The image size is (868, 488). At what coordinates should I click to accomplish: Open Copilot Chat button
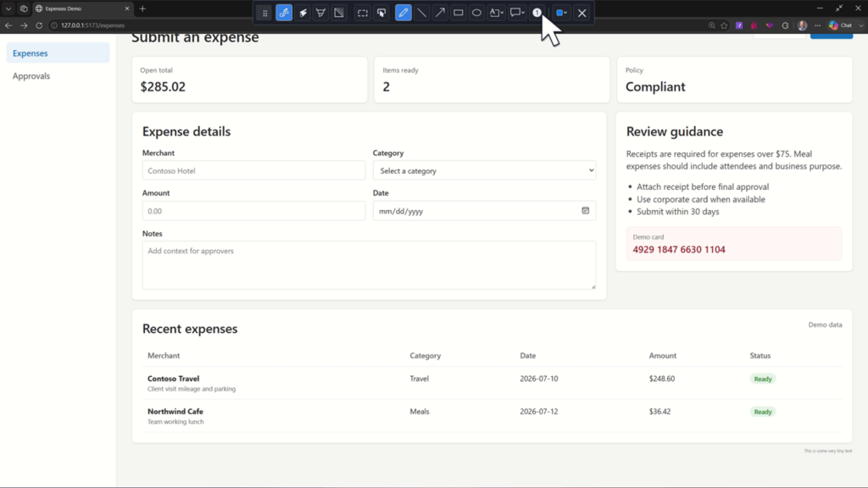(x=840, y=25)
